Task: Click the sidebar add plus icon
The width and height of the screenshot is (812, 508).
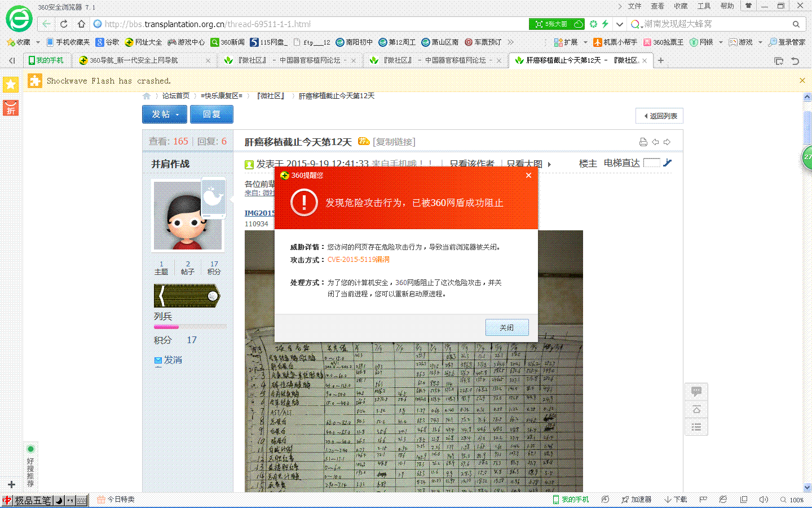Action: (x=11, y=484)
